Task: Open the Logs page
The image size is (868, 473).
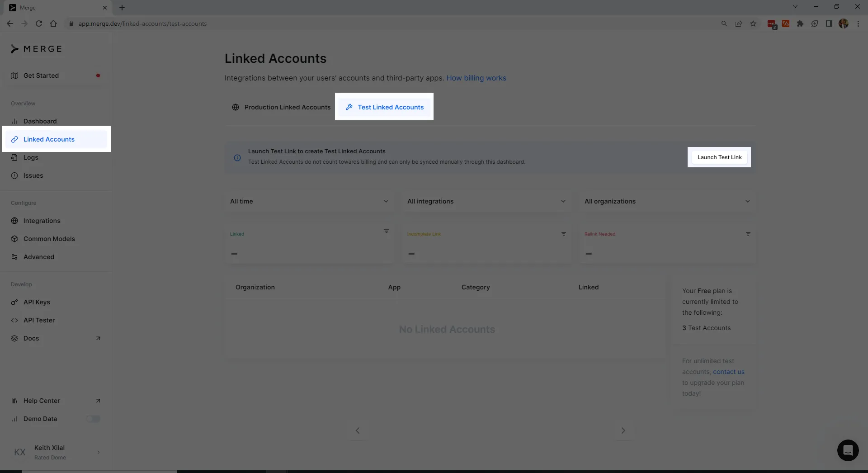Action: click(x=56, y=157)
